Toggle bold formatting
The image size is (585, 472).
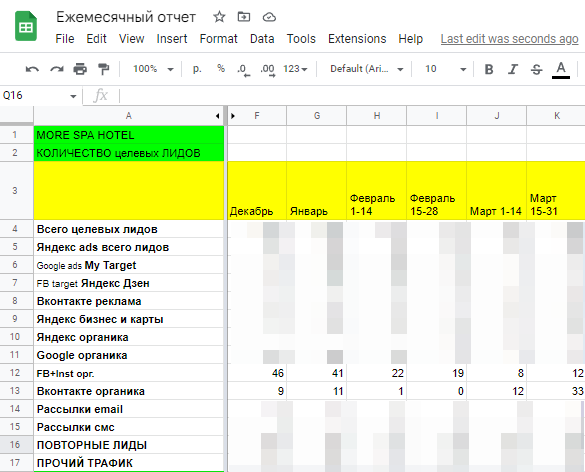[x=489, y=69]
